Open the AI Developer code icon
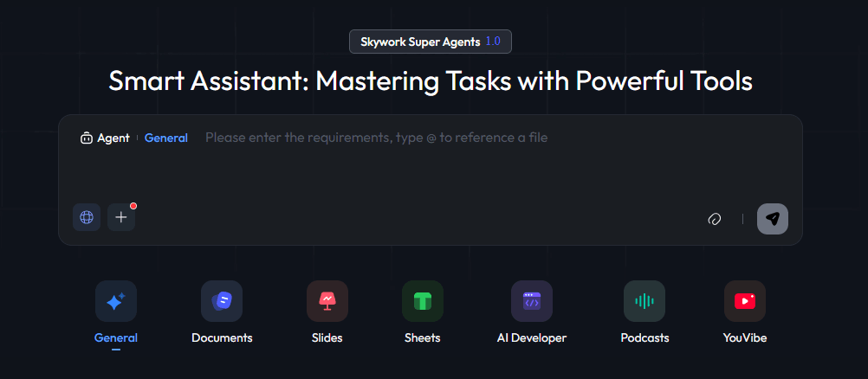Screen dimensions: 868x379 [532, 301]
